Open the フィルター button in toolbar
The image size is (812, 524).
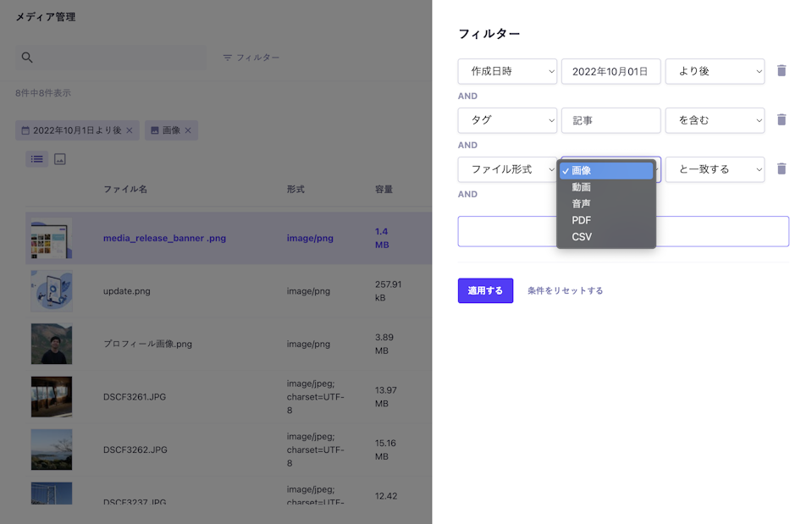pos(251,58)
